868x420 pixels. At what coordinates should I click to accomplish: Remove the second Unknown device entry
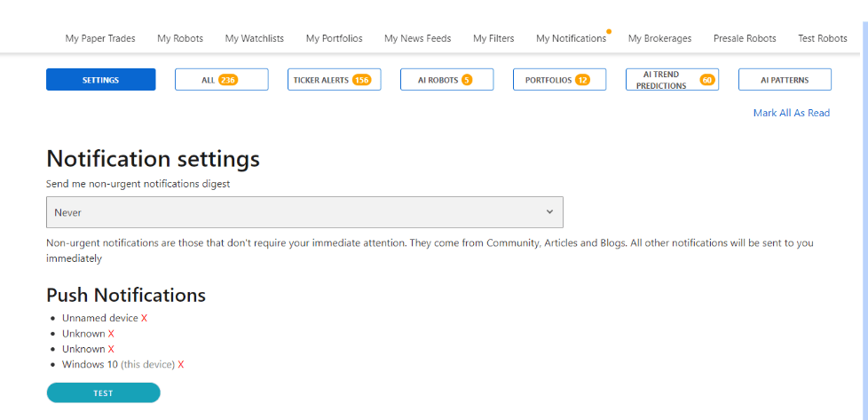111,349
